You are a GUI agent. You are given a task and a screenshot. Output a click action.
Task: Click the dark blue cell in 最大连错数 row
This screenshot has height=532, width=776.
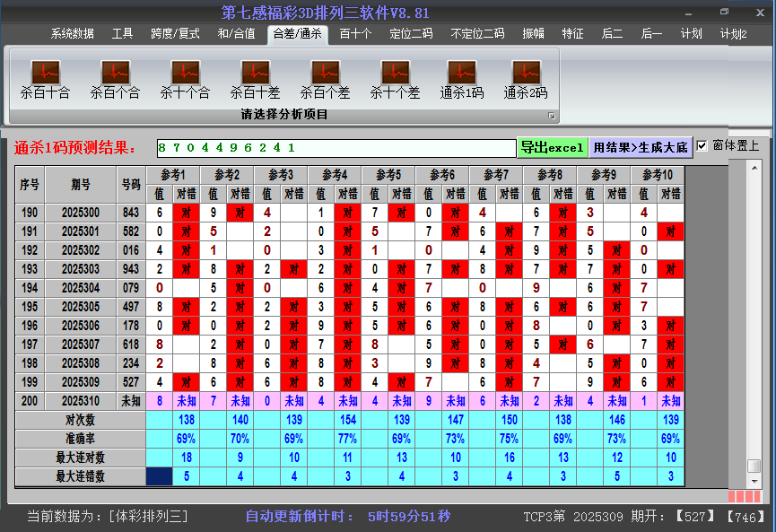coord(159,476)
